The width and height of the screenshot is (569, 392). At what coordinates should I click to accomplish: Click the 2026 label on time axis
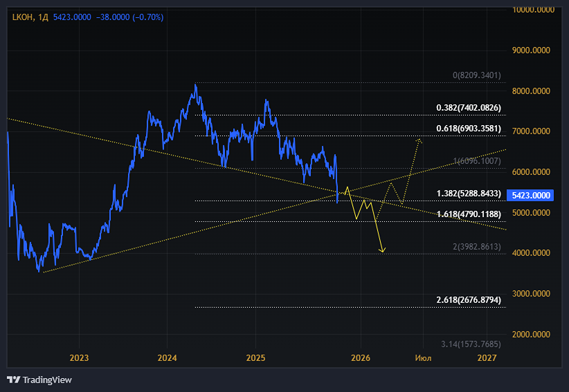361,358
